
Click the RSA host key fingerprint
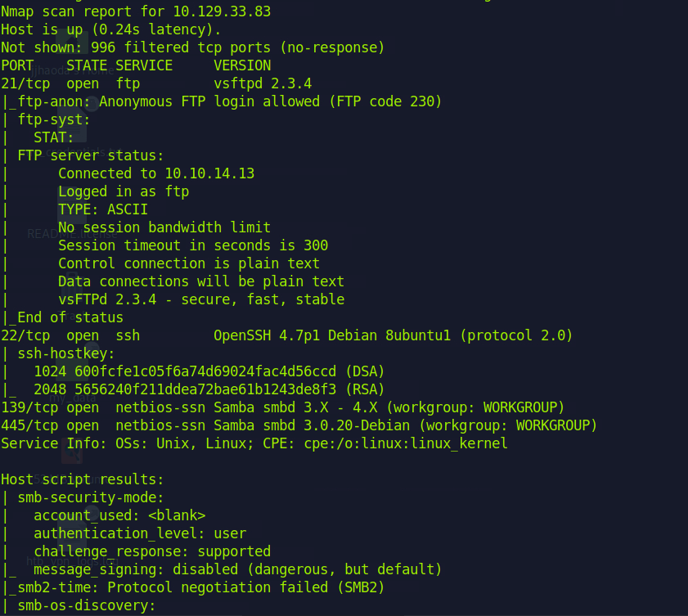(205, 389)
